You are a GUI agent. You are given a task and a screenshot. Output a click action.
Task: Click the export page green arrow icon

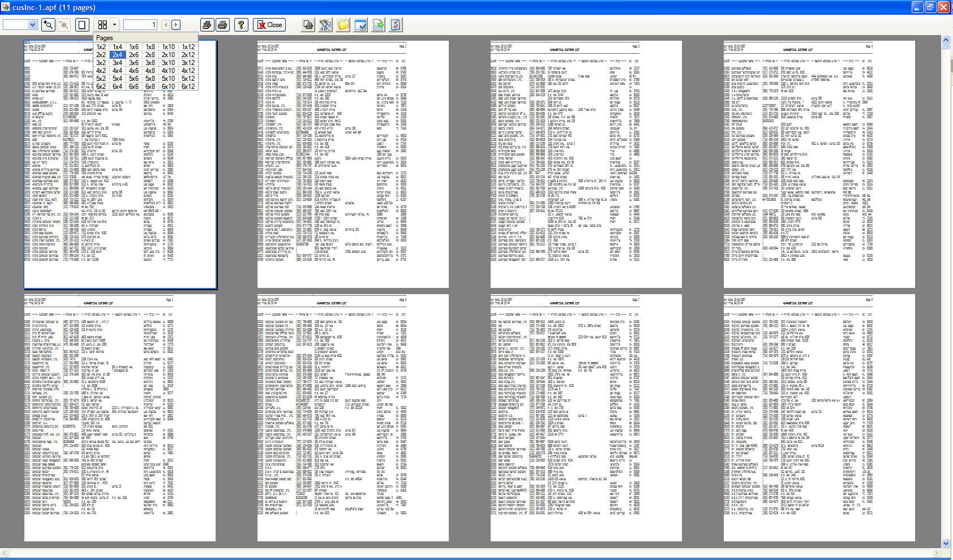tap(379, 25)
